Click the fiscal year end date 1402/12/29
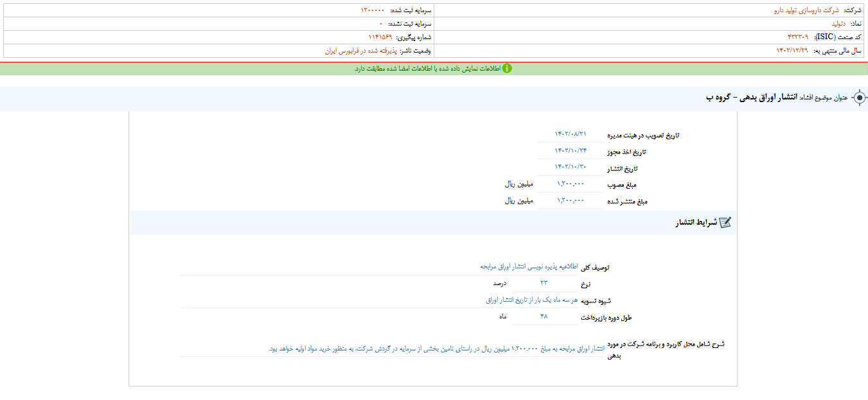Viewport: 868px width, 400px height. pos(792,51)
